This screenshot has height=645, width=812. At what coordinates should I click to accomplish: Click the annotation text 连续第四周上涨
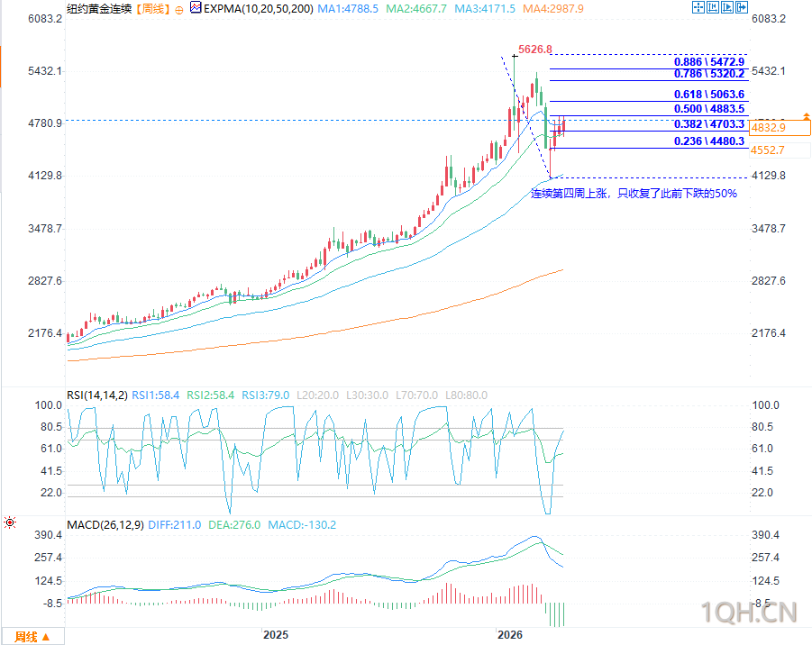coord(569,193)
